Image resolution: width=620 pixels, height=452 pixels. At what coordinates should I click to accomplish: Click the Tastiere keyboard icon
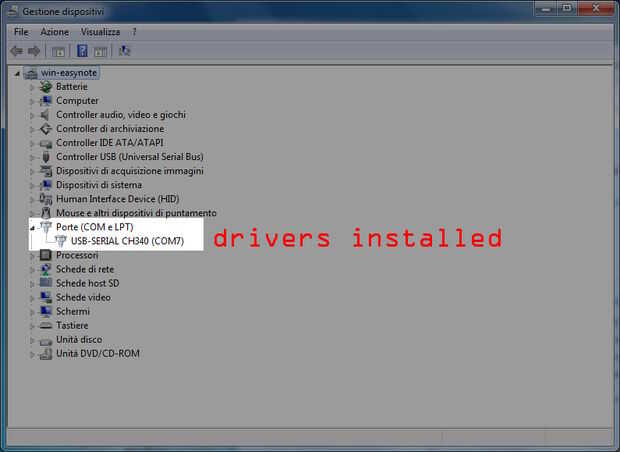46,325
